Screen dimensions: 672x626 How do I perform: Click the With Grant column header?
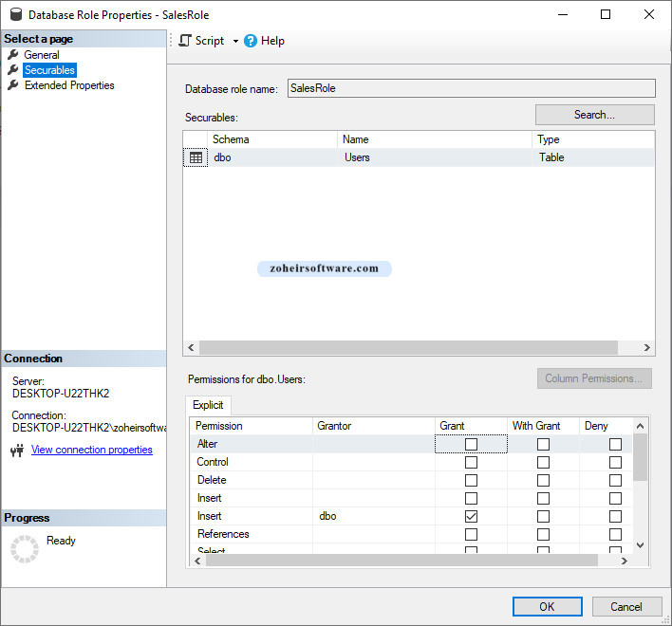pyautogui.click(x=543, y=426)
